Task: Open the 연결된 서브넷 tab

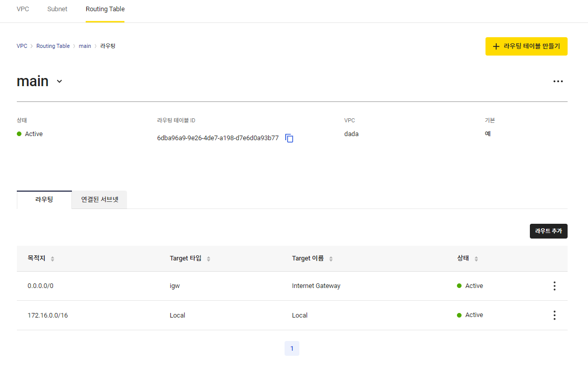Action: pos(99,200)
